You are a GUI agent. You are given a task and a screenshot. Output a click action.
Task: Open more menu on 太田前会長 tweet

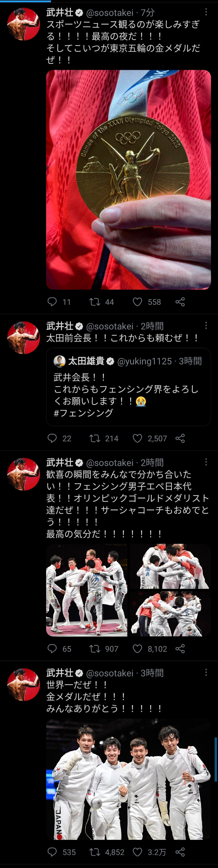tap(206, 326)
